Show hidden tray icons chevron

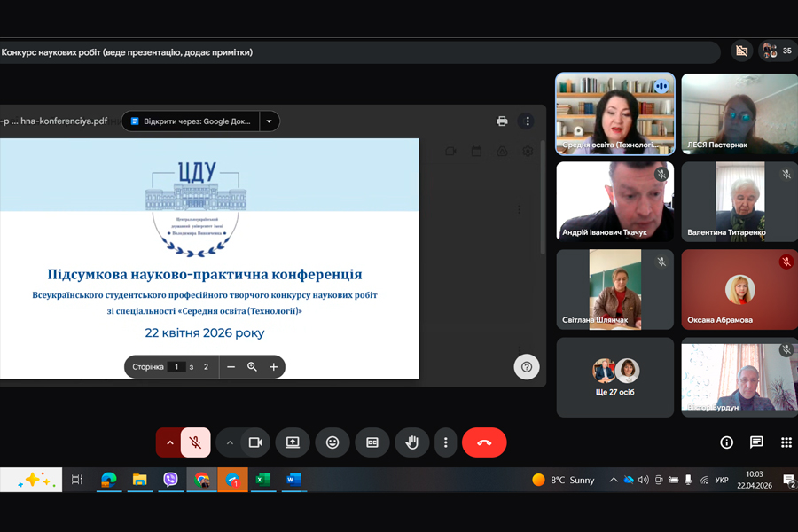614,480
